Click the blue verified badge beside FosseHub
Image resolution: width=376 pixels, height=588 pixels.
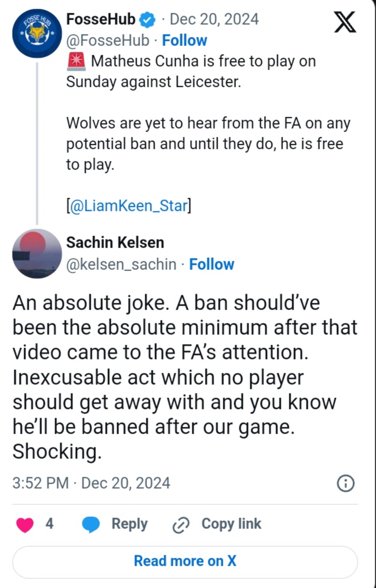coord(148,20)
